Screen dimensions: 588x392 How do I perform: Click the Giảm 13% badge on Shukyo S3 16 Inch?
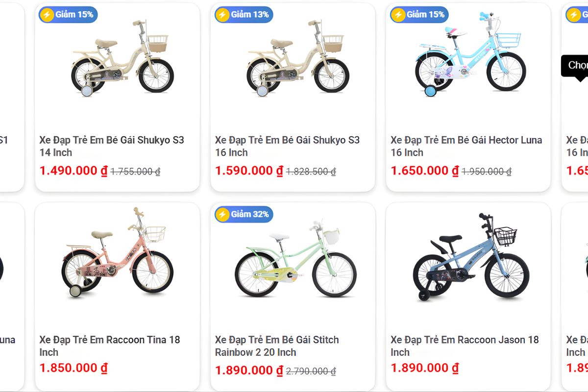pyautogui.click(x=243, y=15)
